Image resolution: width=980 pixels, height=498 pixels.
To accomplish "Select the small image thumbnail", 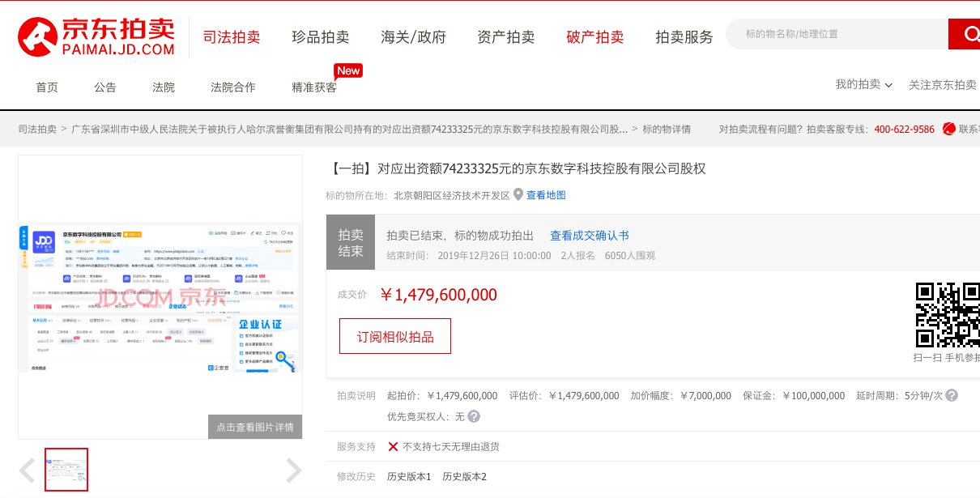I will [x=66, y=470].
